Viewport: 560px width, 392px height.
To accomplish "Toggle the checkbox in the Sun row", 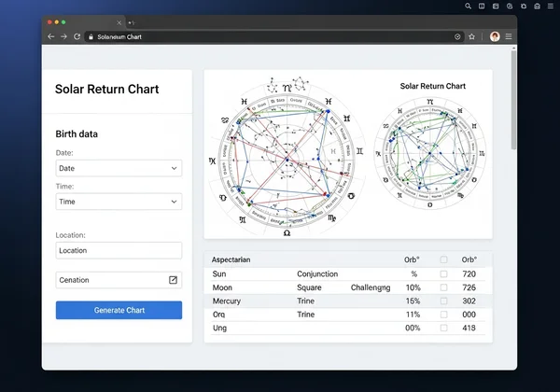I will [x=443, y=274].
